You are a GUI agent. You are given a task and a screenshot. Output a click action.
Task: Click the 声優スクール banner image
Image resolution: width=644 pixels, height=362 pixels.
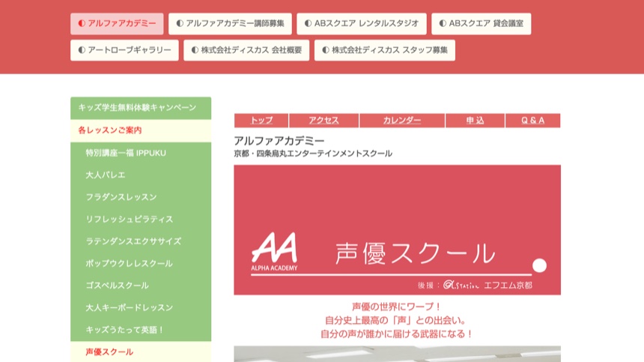tap(397, 230)
